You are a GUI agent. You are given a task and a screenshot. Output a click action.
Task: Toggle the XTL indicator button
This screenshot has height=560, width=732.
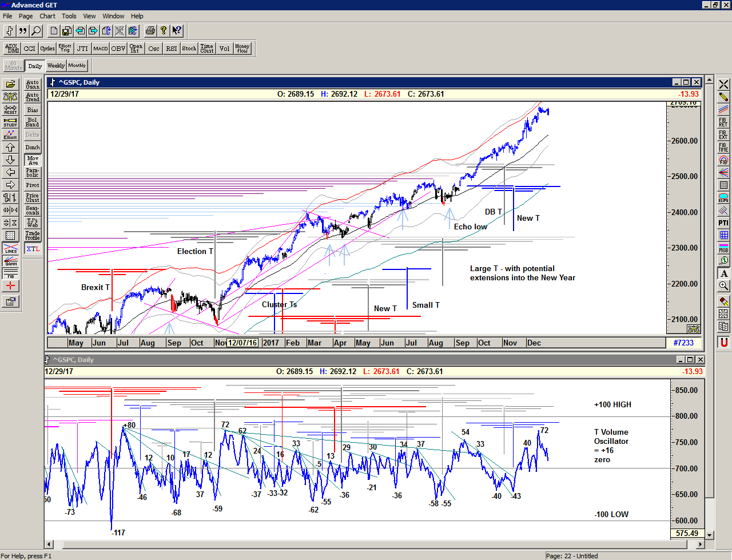click(33, 249)
